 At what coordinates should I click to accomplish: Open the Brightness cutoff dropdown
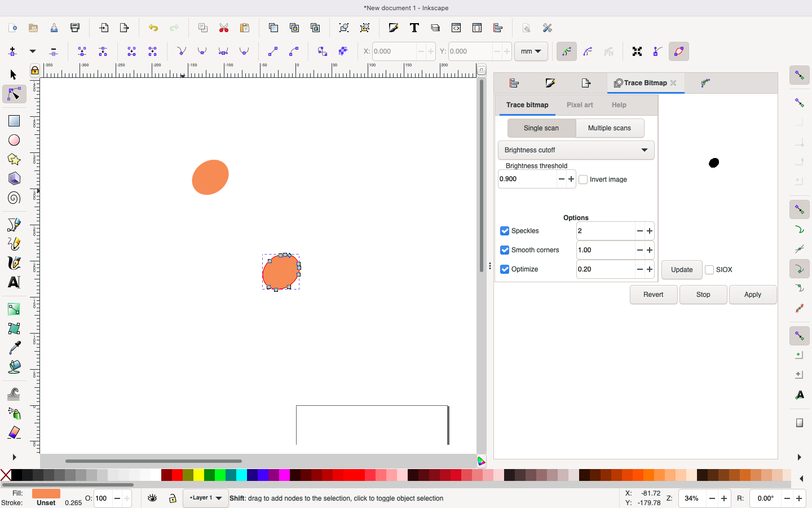click(x=576, y=150)
